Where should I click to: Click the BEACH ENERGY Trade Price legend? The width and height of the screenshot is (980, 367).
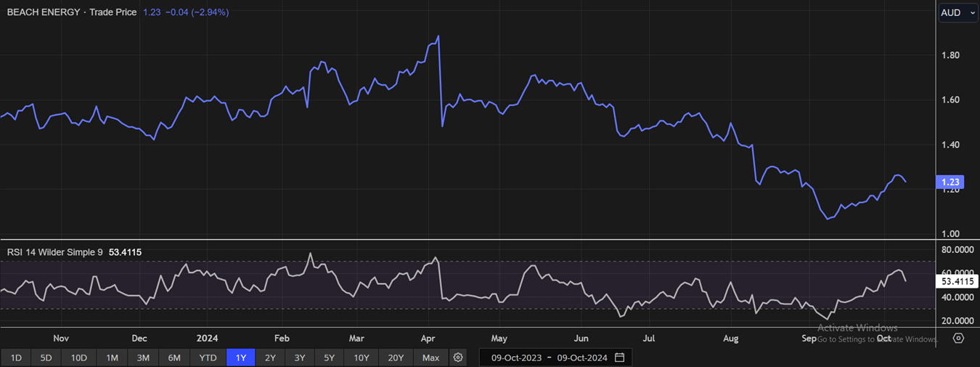(72, 12)
